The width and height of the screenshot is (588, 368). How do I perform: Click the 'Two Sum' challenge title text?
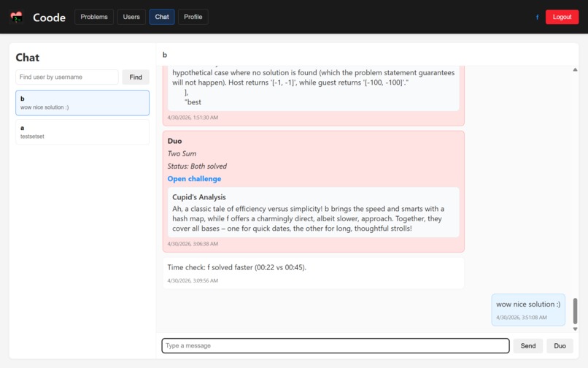[x=182, y=153]
